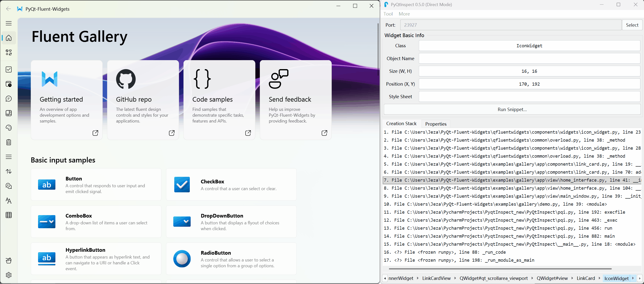Screen dimensions: 644x284
Task: Click the Run Snippet button
Action: tap(512, 110)
